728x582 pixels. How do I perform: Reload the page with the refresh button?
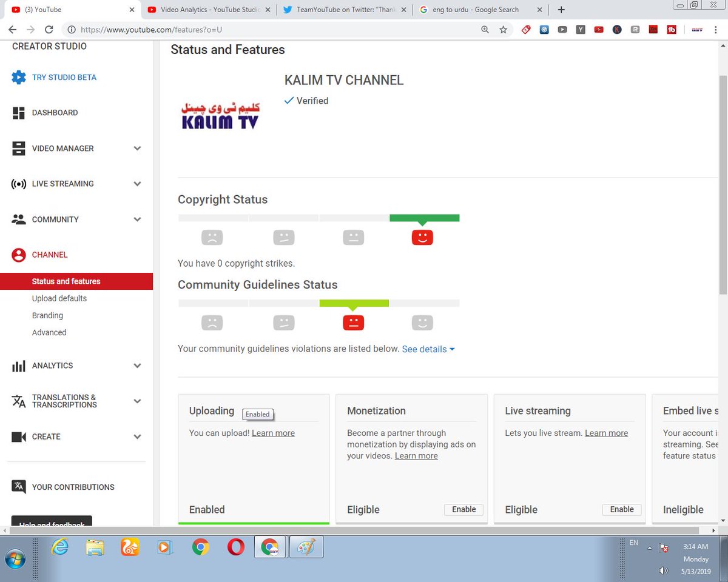click(49, 29)
